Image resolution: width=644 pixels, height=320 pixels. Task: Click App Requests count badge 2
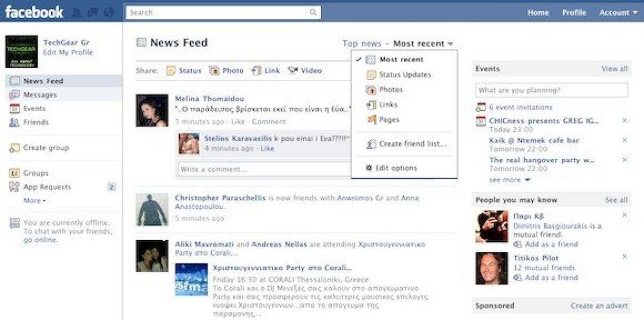click(x=111, y=187)
